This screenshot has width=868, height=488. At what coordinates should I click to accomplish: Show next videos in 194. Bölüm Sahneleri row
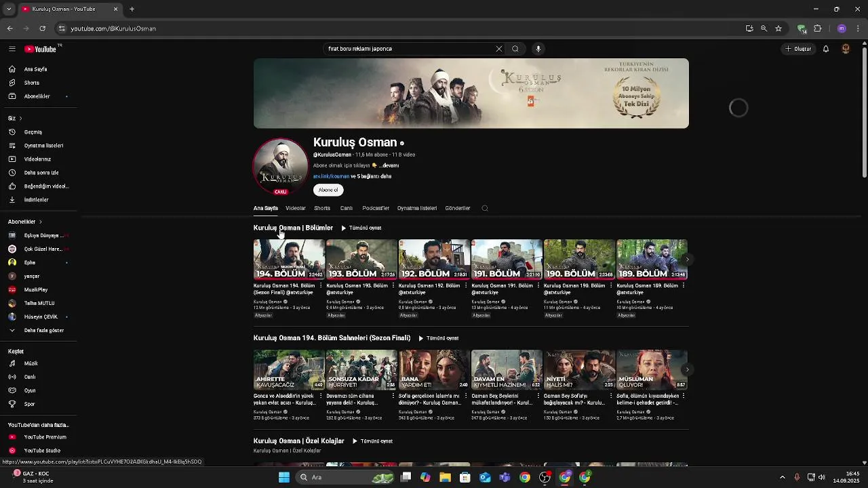tap(687, 370)
